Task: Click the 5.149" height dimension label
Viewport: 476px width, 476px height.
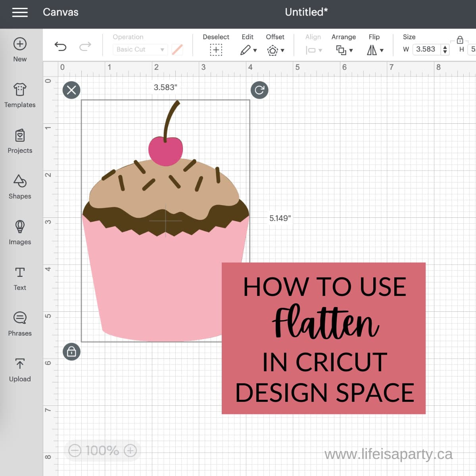Action: (x=280, y=218)
